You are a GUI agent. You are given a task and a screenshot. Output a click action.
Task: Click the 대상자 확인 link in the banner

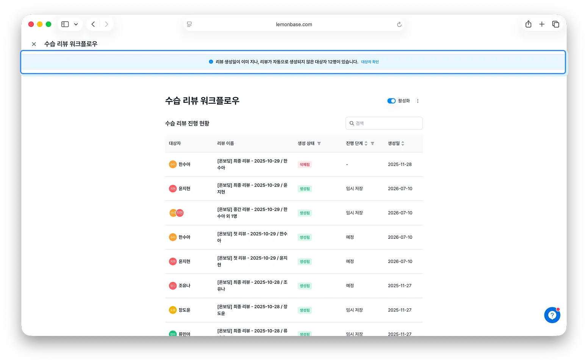[370, 62]
